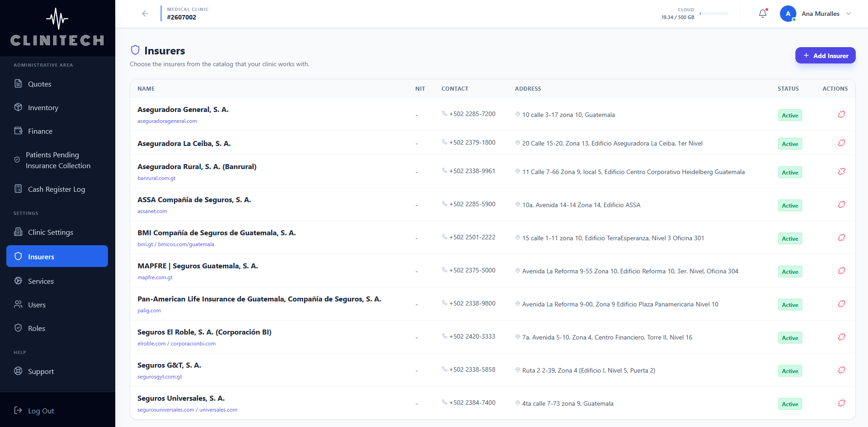Select the Insurers sidebar item

(57, 256)
